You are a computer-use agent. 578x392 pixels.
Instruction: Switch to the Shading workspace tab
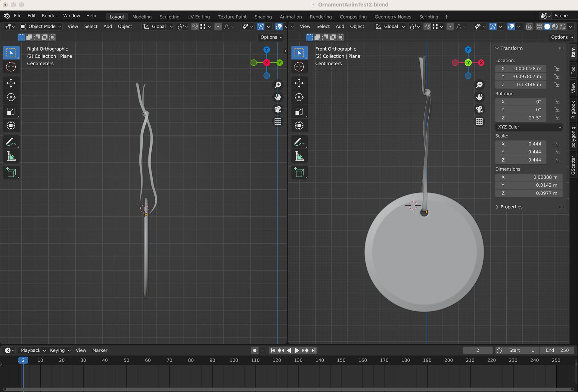[263, 17]
